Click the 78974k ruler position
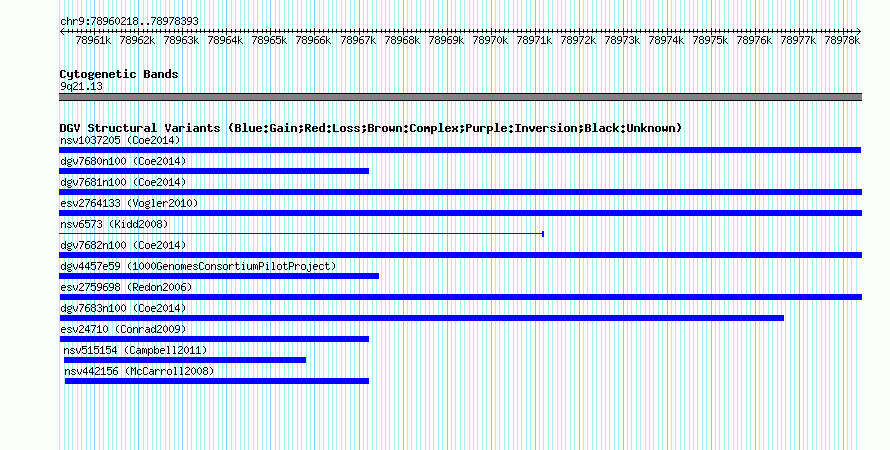 pos(666,40)
